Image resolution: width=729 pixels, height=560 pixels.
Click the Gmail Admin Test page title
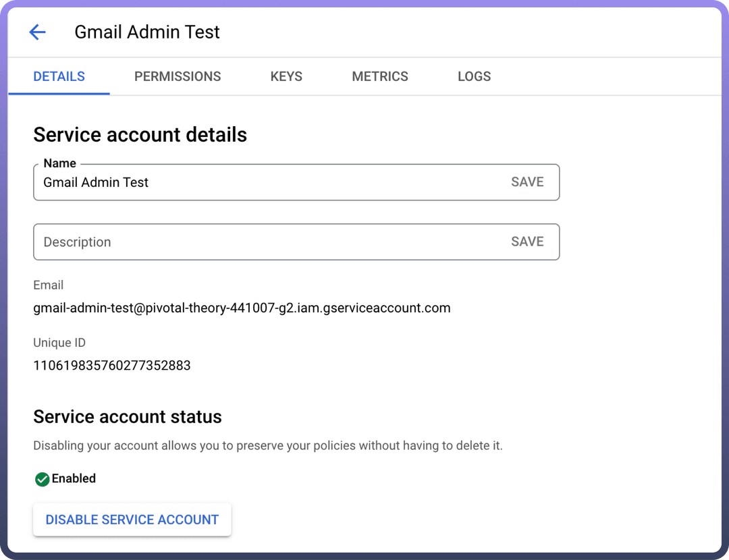[x=147, y=32]
